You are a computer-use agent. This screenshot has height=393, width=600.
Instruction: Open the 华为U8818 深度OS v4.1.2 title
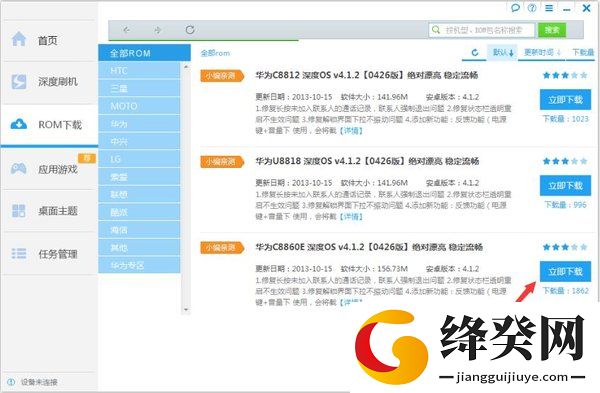367,161
